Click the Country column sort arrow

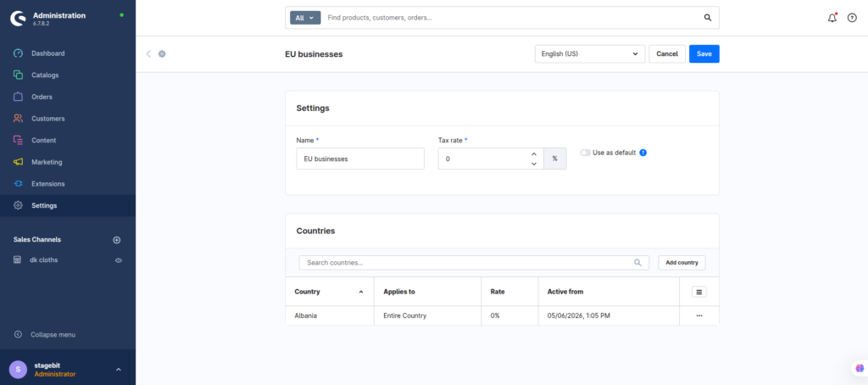point(361,292)
